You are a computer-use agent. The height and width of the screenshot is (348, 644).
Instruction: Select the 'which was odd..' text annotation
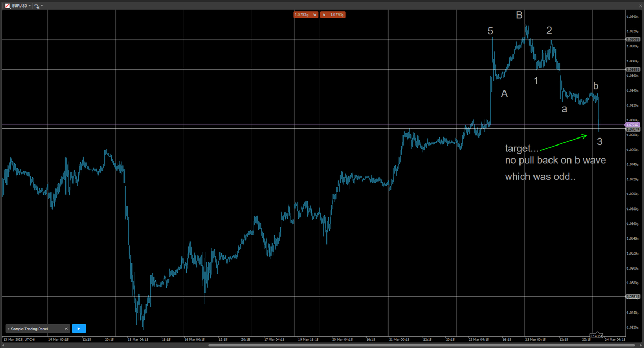[x=540, y=176]
